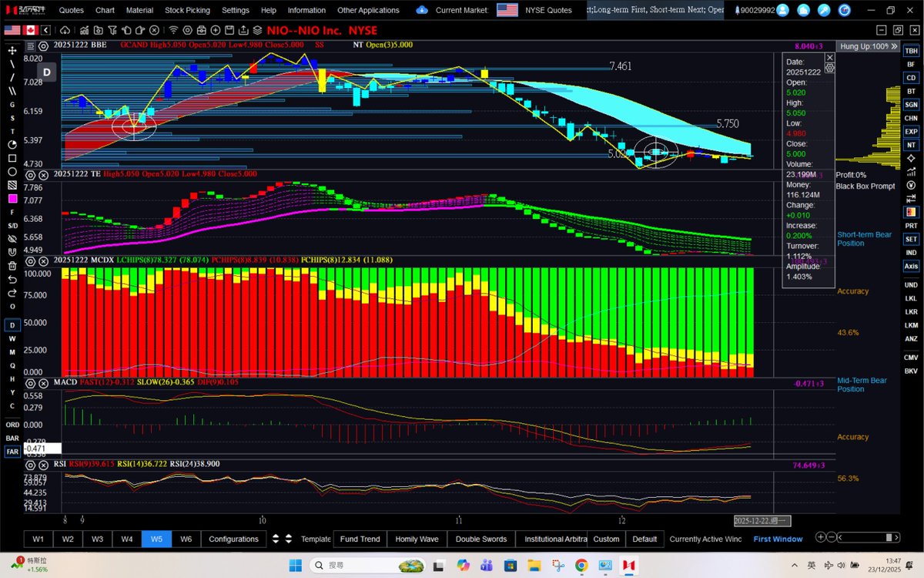This screenshot has width=924, height=578.
Task: Open the Current Market flag dropdown
Action: [507, 10]
